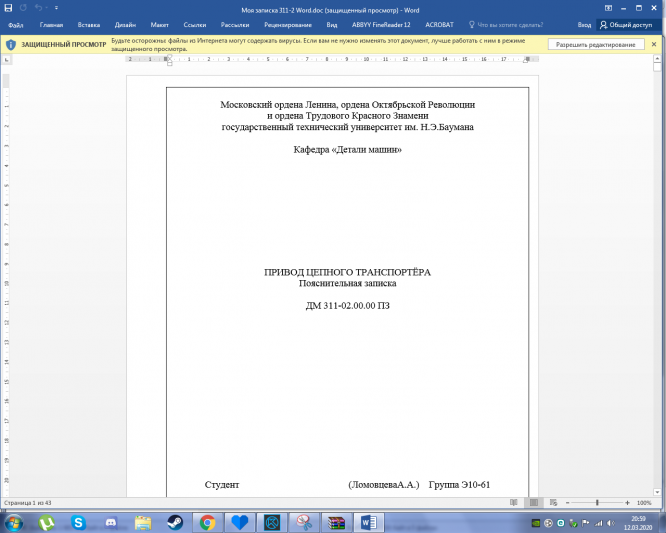The height and width of the screenshot is (533, 666).
Task: Click the 'Что вы хотите сделать?' search box
Action: (x=506, y=25)
